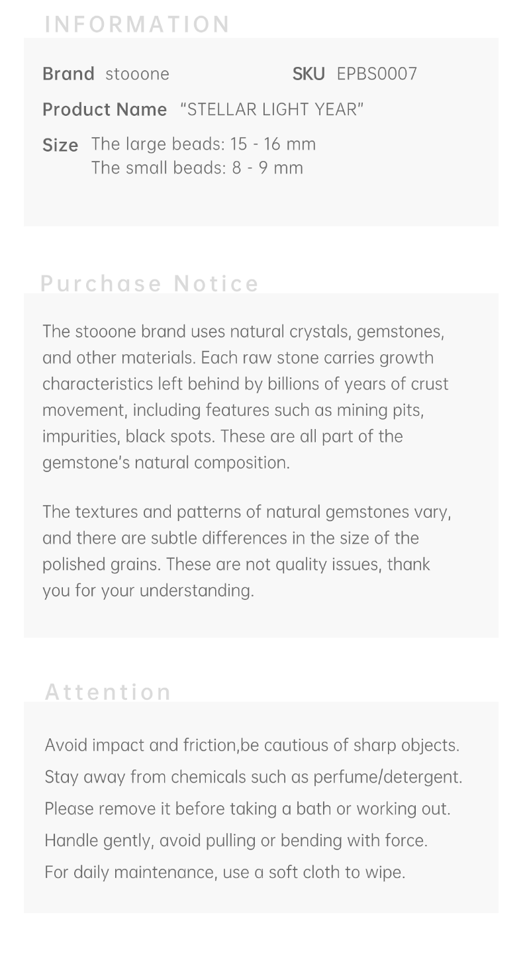Click the "For daily maintenance" soft cloth line
The image size is (523, 980).
(x=224, y=872)
